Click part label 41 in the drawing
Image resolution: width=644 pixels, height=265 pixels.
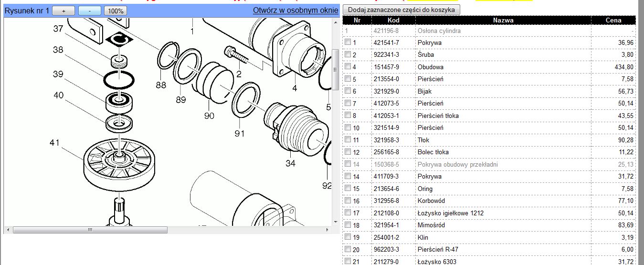click(55, 143)
